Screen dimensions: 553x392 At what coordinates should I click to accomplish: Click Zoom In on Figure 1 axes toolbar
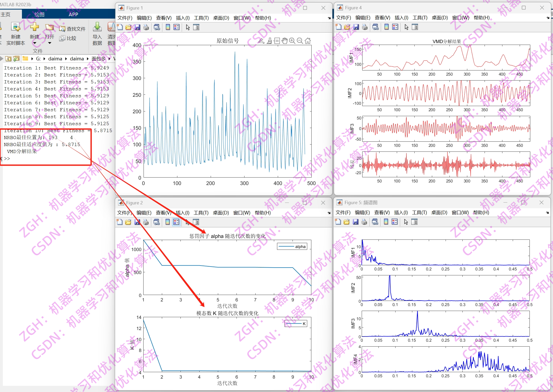click(292, 41)
